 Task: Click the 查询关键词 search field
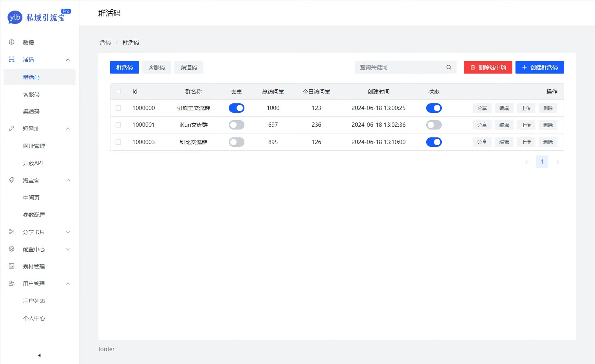[x=400, y=67]
